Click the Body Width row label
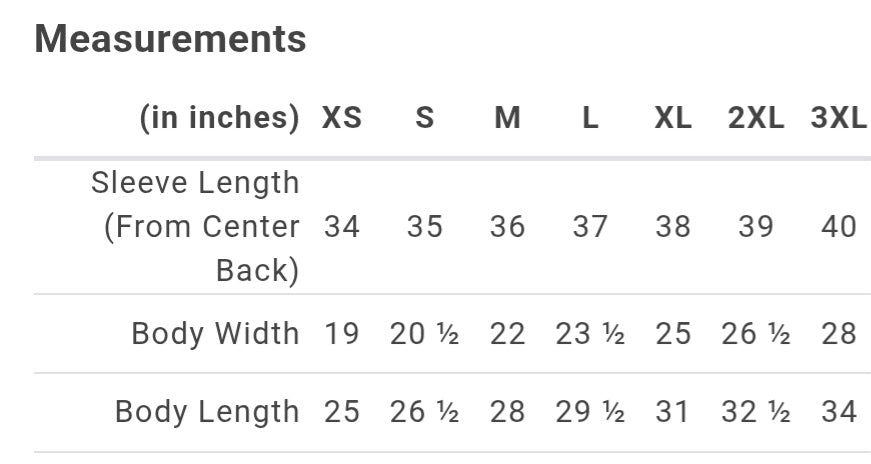The image size is (871, 464). click(x=215, y=333)
